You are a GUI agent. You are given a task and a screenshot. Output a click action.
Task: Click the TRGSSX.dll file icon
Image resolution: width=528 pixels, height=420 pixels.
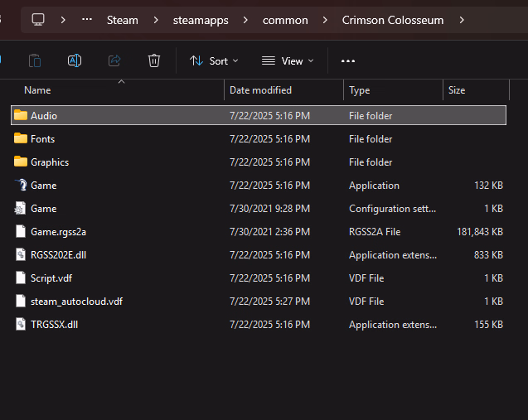click(21, 325)
